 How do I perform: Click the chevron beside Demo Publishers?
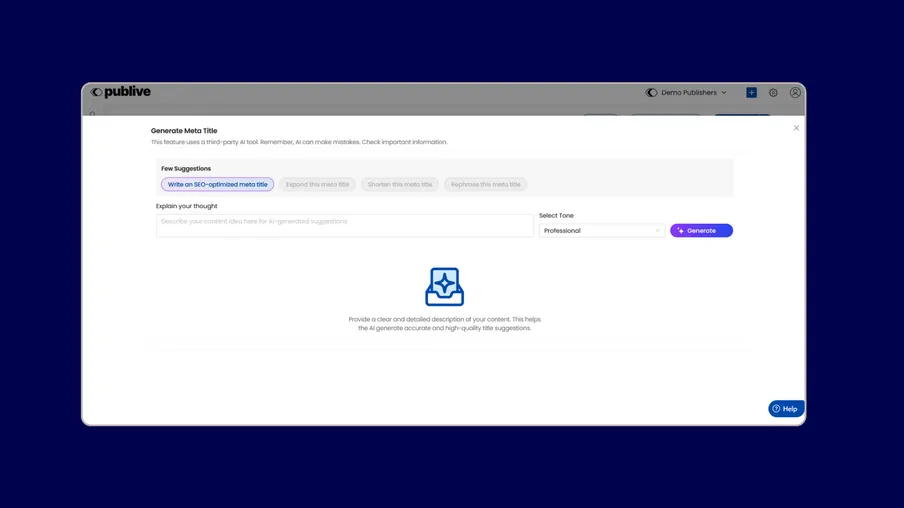[724, 93]
